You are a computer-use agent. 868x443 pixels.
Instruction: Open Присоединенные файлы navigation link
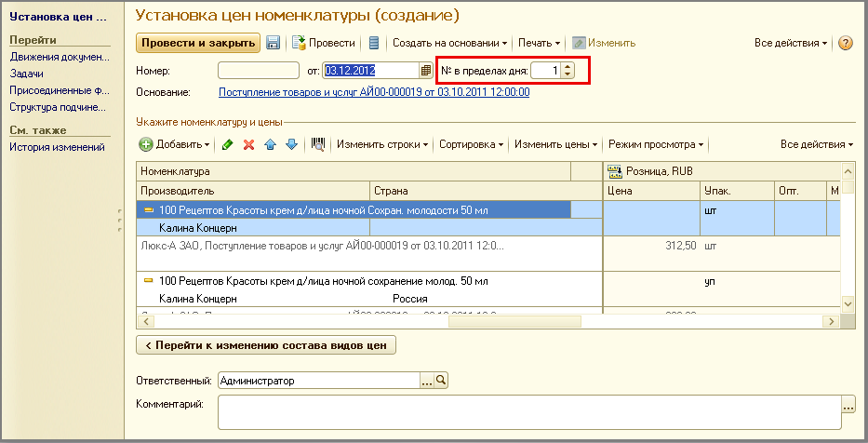click(60, 90)
